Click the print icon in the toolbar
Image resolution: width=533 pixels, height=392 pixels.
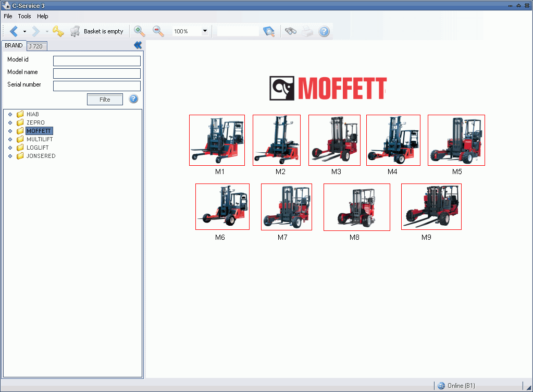pyautogui.click(x=306, y=31)
